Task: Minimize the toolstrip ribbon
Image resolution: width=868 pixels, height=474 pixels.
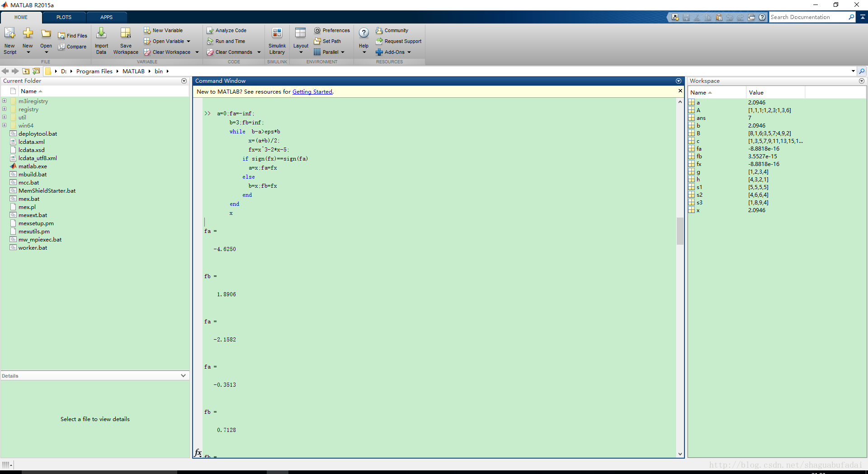Action: click(863, 17)
